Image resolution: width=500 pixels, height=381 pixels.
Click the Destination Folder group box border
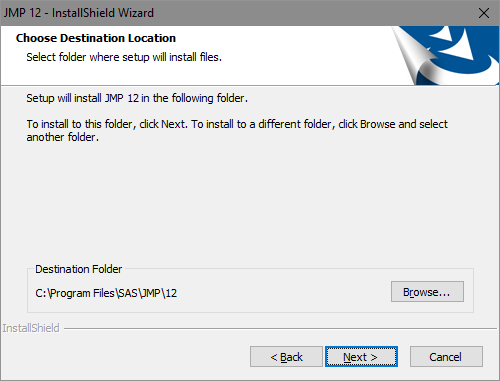[250, 312]
